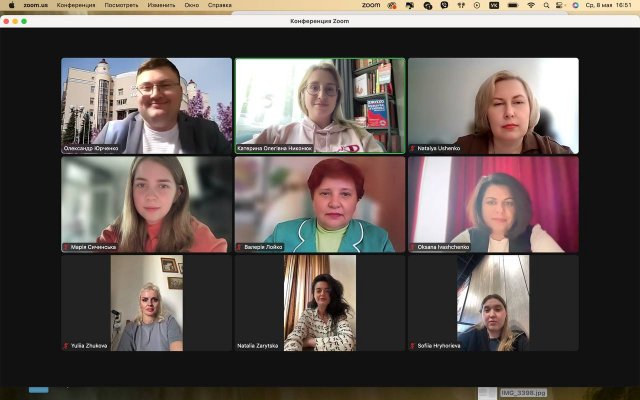Open the zoom.us application menu
This screenshot has height=400, width=640.
[37, 5]
